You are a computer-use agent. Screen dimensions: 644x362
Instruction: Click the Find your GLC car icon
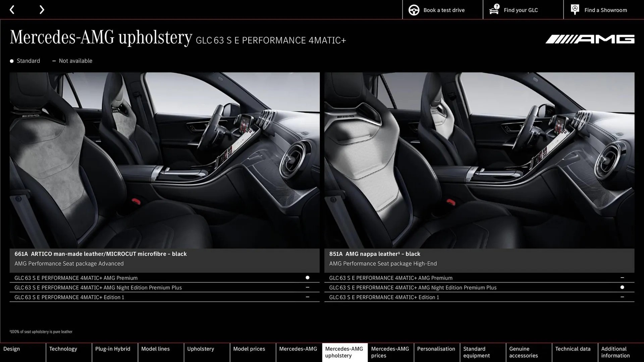click(x=494, y=10)
